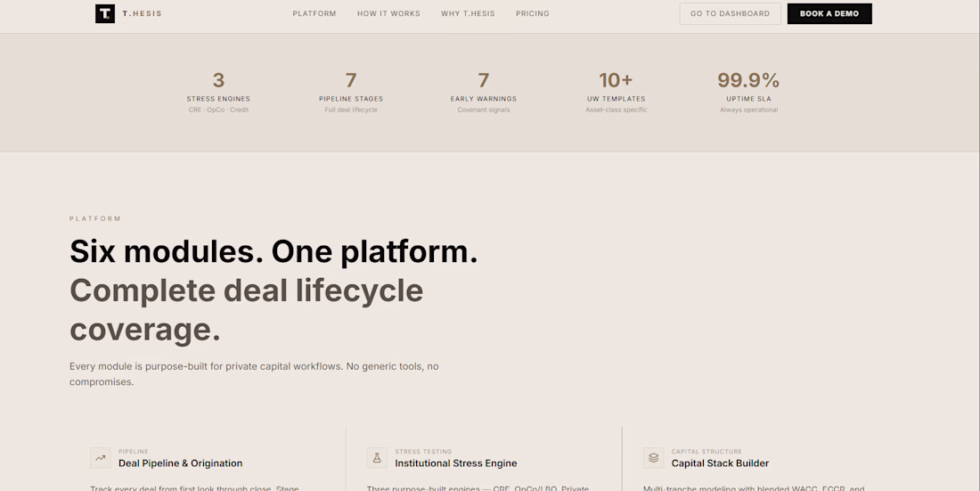
Task: Click the 7 Pipeline Stages stat
Action: tap(351, 92)
